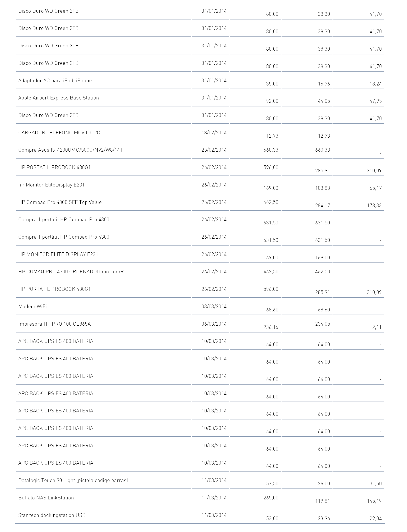Click the 236,16 Impresora purchase amount

(x=271, y=327)
